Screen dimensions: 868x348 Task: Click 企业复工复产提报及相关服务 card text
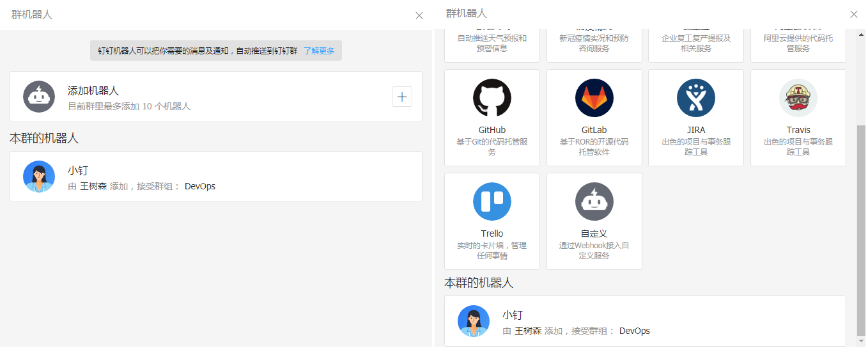click(x=696, y=43)
